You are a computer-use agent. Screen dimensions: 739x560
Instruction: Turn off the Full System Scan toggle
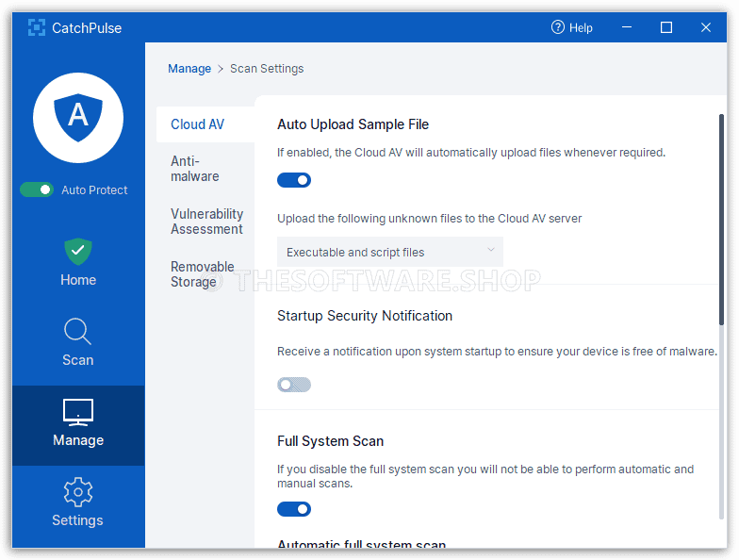point(294,509)
